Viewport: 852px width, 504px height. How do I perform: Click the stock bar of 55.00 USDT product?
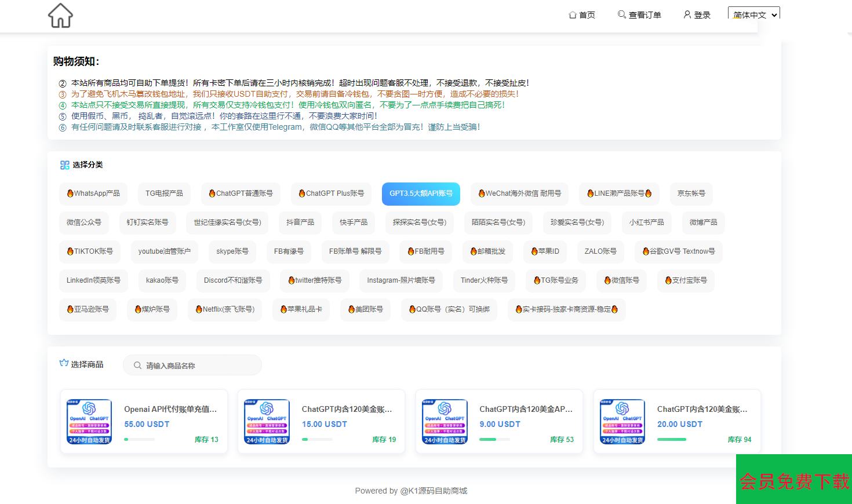point(139,440)
